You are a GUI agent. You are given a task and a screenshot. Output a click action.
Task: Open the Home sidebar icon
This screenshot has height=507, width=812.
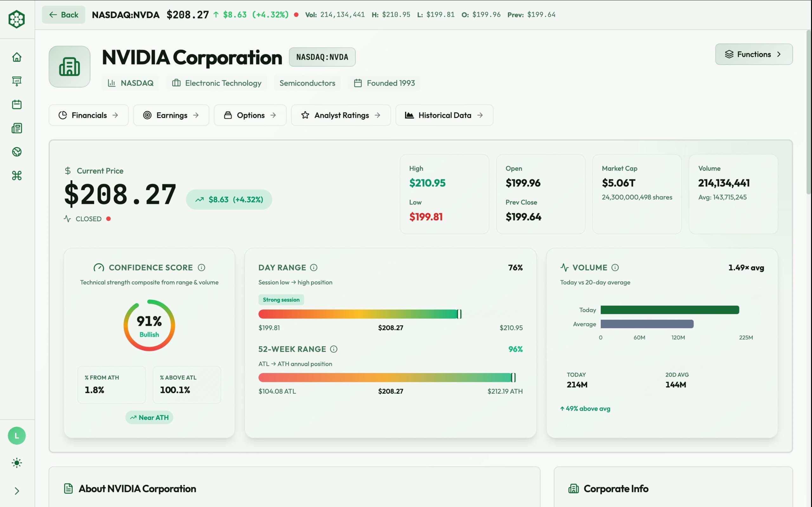pos(17,57)
